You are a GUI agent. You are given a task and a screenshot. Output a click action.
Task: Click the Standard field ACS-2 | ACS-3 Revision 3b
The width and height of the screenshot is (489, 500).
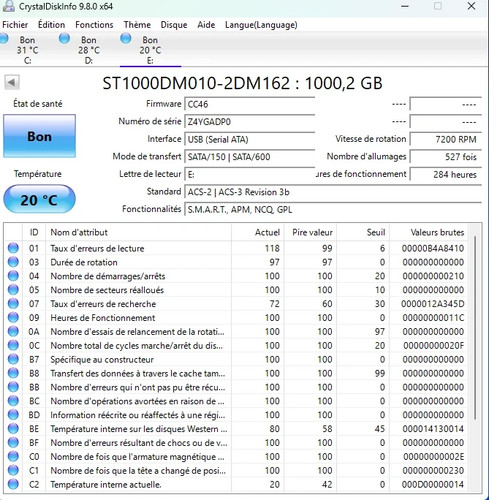pyautogui.click(x=333, y=192)
